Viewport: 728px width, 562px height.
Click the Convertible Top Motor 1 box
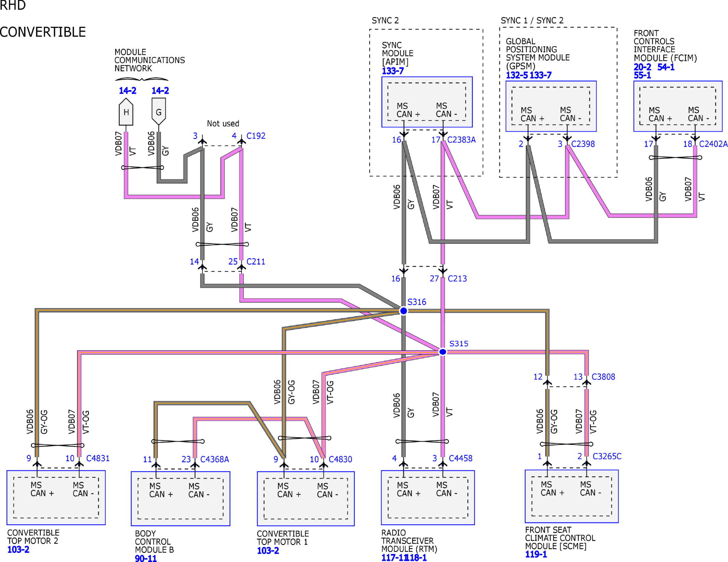(x=306, y=498)
